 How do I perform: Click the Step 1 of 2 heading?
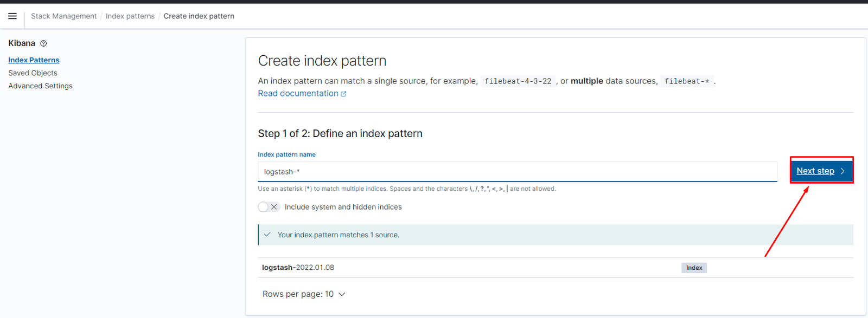340,133
